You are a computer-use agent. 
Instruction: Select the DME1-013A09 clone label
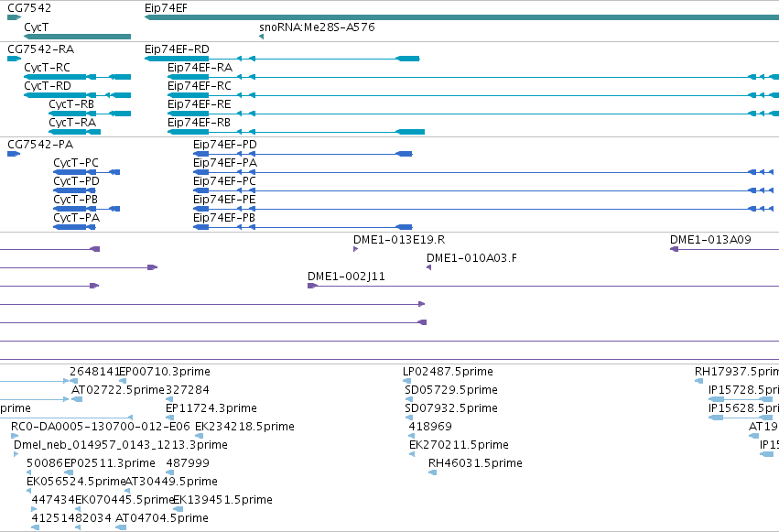[710, 239]
